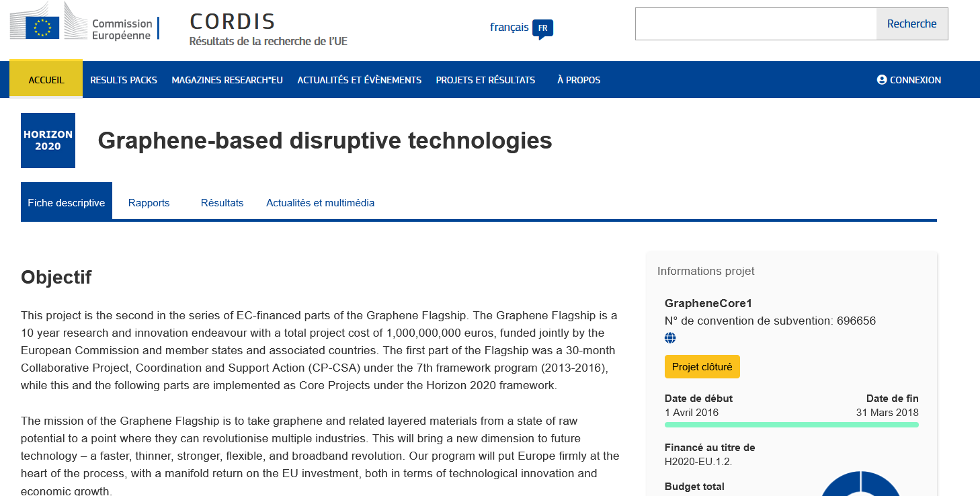Open PROJETS ET RÉSULTATS menu
The width and height of the screenshot is (980, 496).
point(485,80)
